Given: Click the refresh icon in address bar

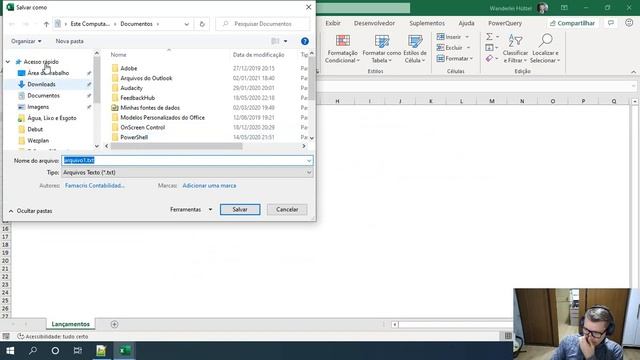Looking at the screenshot, I should coord(202,24).
